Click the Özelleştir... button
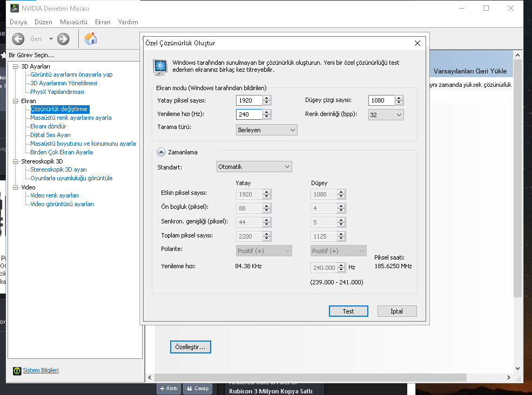532x395 pixels. [190, 347]
